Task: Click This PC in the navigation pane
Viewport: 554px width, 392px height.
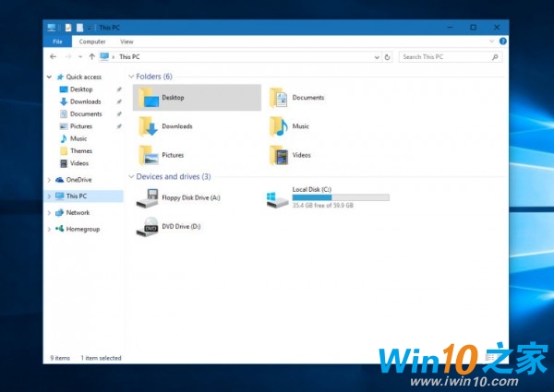Action: click(77, 196)
